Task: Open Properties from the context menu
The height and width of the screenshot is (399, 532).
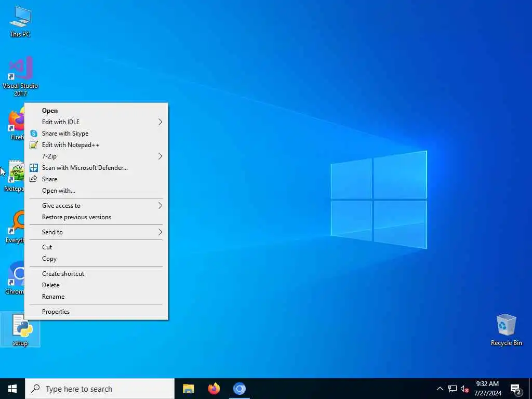Action: tap(96, 312)
